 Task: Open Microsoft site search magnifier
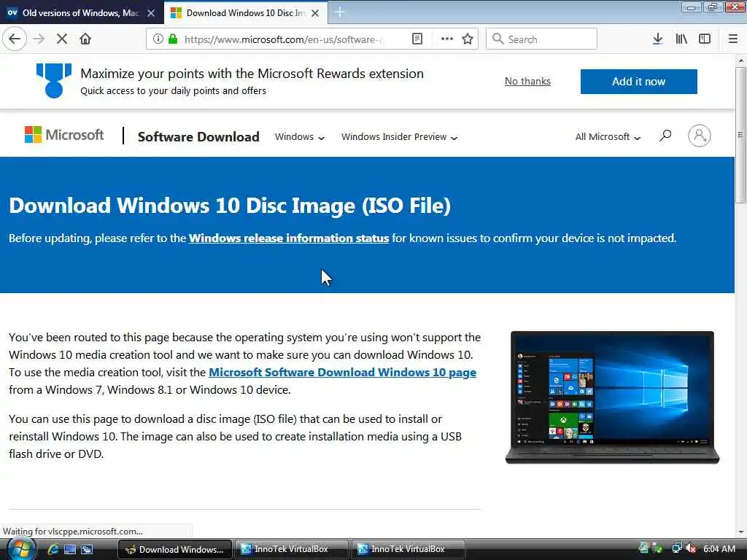click(x=665, y=136)
